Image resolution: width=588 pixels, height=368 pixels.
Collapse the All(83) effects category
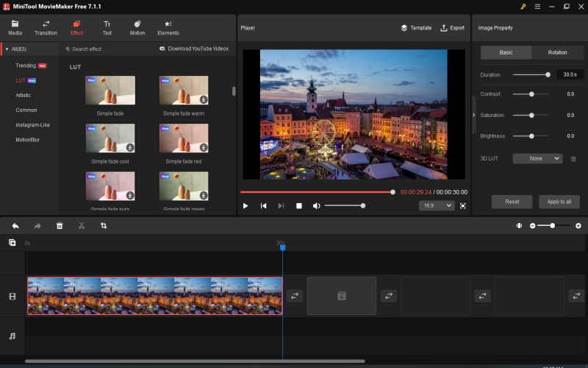(7, 49)
